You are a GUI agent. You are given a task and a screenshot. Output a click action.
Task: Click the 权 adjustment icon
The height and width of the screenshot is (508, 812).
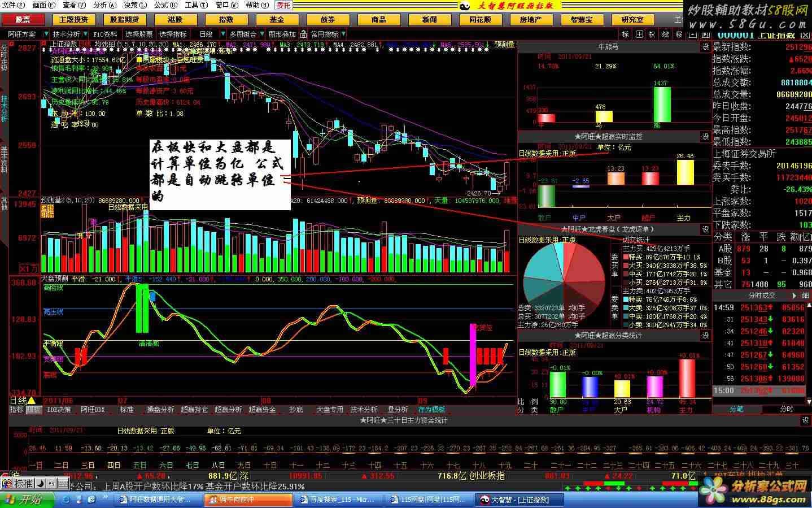[652, 34]
